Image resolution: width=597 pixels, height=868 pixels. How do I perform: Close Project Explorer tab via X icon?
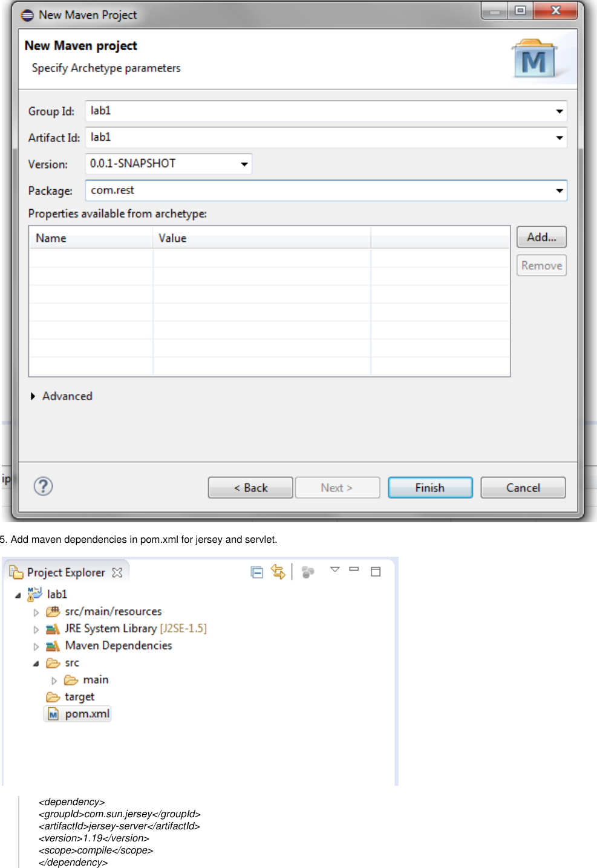pyautogui.click(x=117, y=572)
